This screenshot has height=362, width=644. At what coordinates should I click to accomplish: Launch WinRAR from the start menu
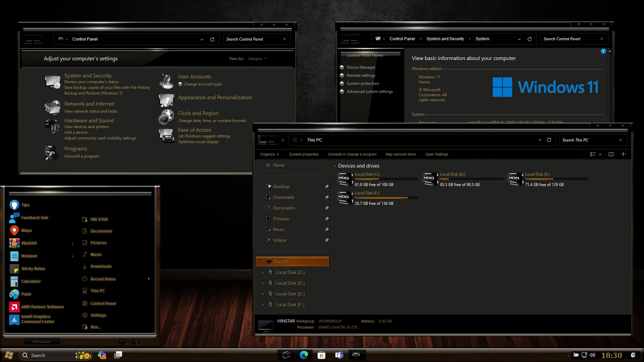tap(30, 243)
